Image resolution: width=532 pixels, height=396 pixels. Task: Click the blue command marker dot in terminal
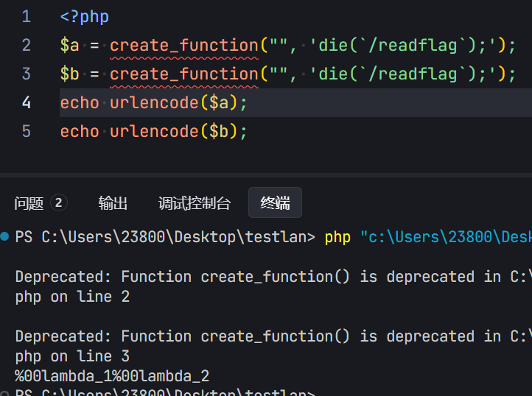pos(5,236)
